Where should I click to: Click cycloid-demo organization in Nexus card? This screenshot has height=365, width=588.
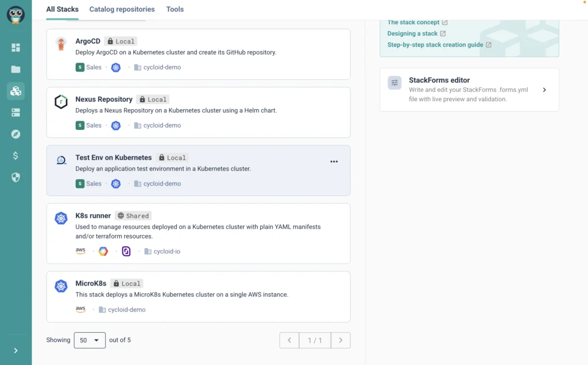pyautogui.click(x=157, y=125)
